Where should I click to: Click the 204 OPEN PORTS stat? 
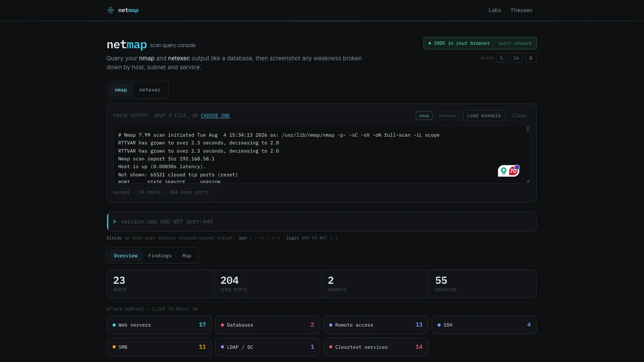click(x=268, y=284)
